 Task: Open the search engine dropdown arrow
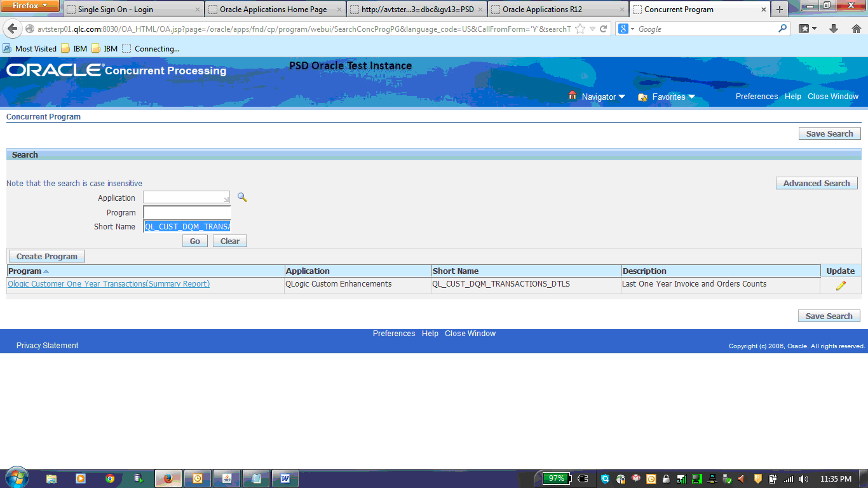click(x=632, y=29)
